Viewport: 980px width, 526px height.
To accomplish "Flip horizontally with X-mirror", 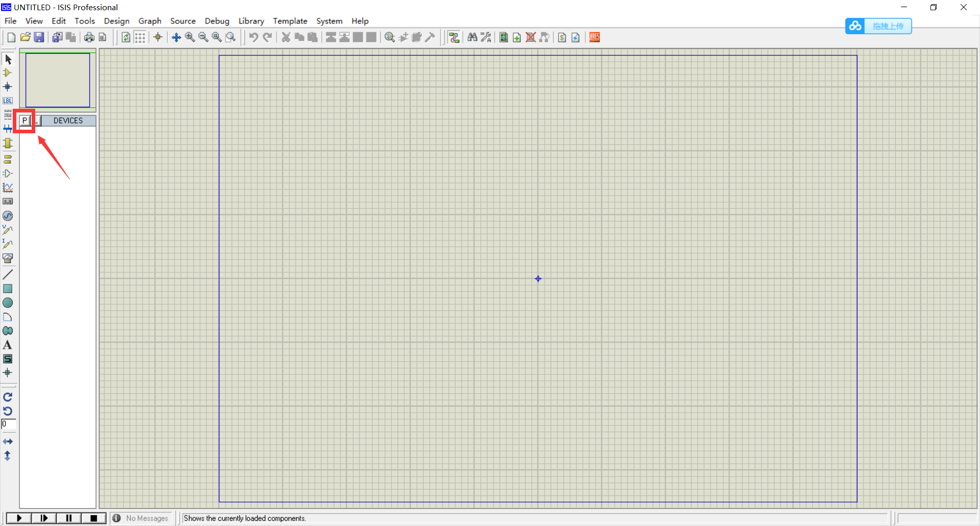I will point(8,441).
